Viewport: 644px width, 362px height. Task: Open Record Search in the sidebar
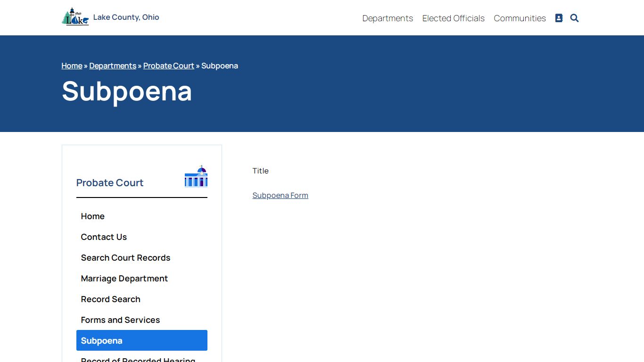(x=142, y=299)
